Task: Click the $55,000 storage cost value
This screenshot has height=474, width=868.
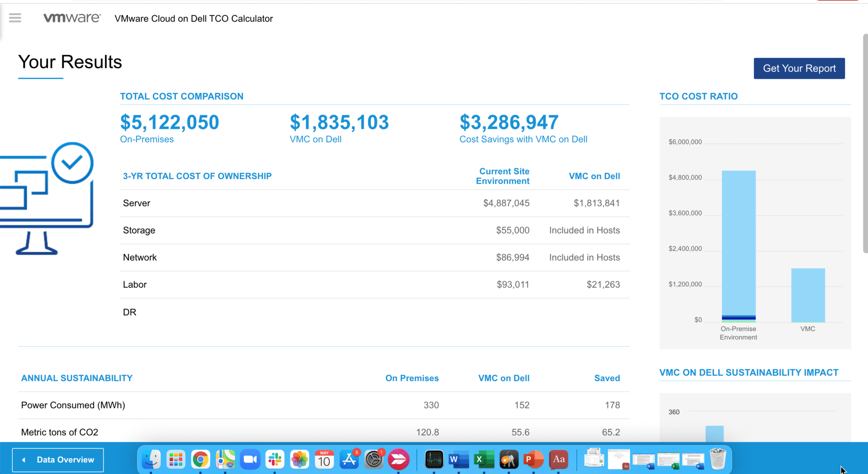Action: click(x=513, y=230)
